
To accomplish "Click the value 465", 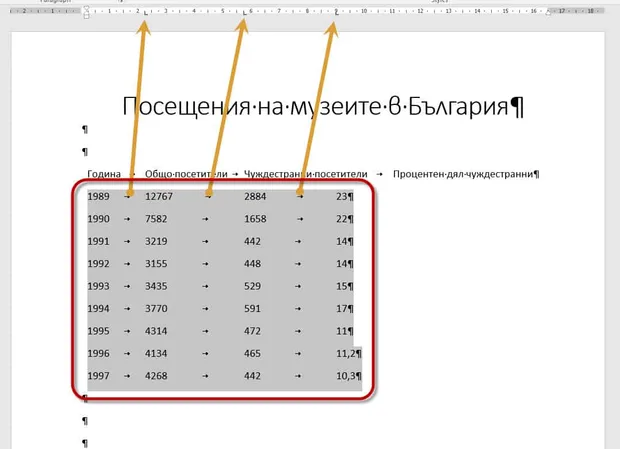I will [x=252, y=353].
